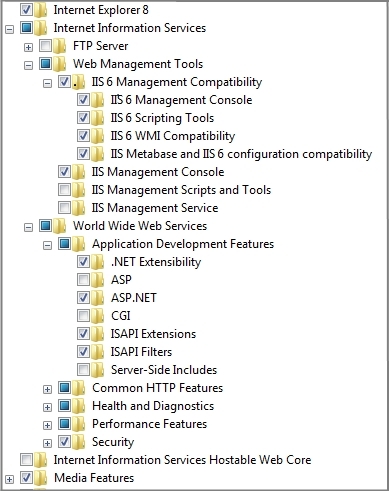Click the Media Features folder icon
Screen dimensions: 389x491
click(x=41, y=478)
